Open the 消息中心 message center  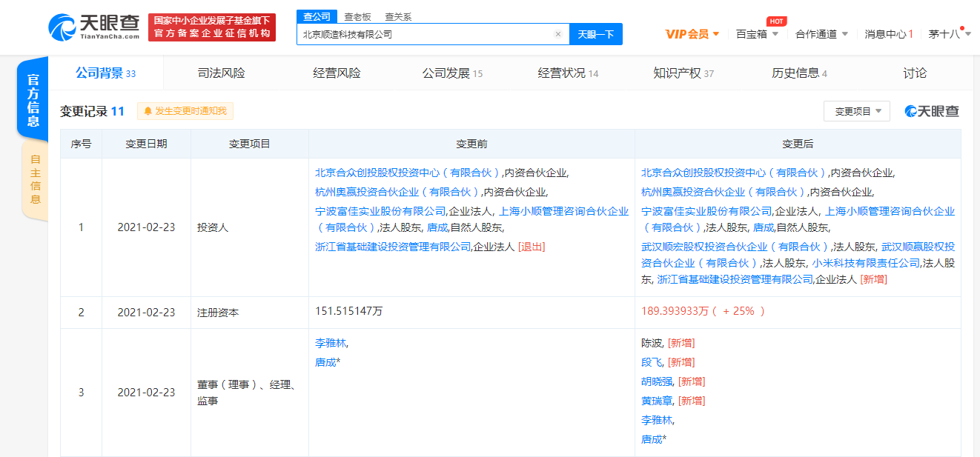[888, 34]
